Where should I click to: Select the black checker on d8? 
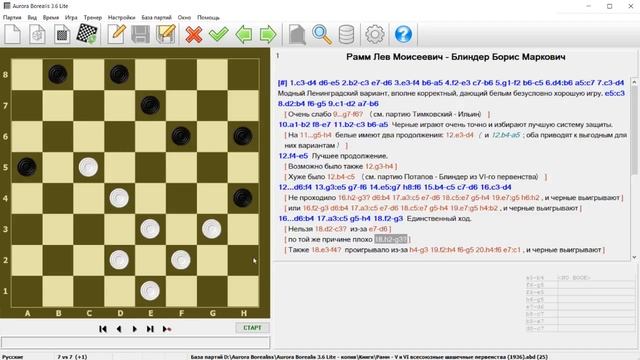(x=119, y=75)
